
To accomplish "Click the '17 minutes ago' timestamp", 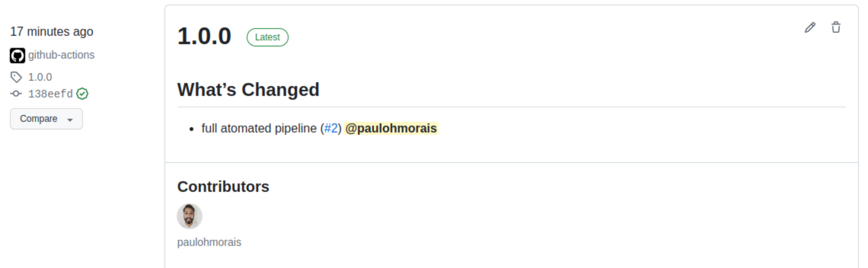I will 52,32.
